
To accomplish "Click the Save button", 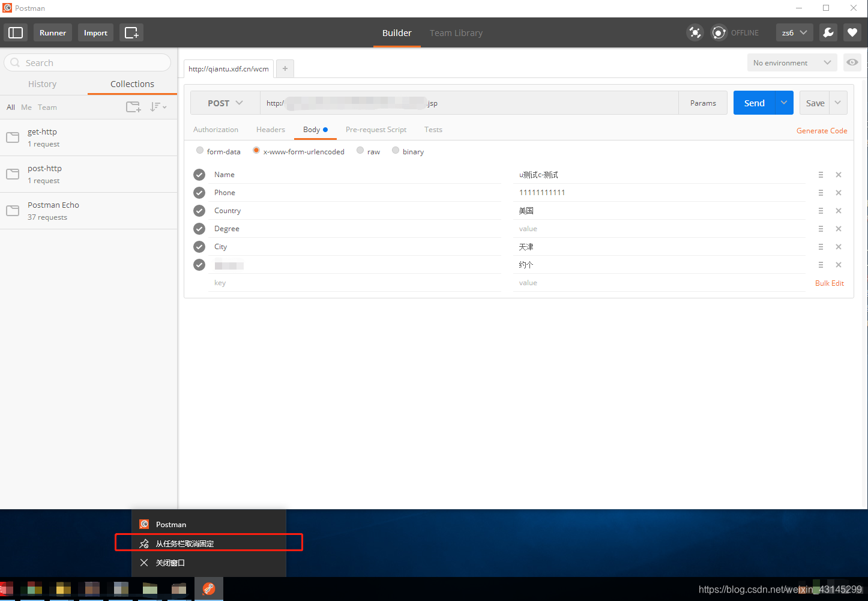I will click(x=815, y=103).
